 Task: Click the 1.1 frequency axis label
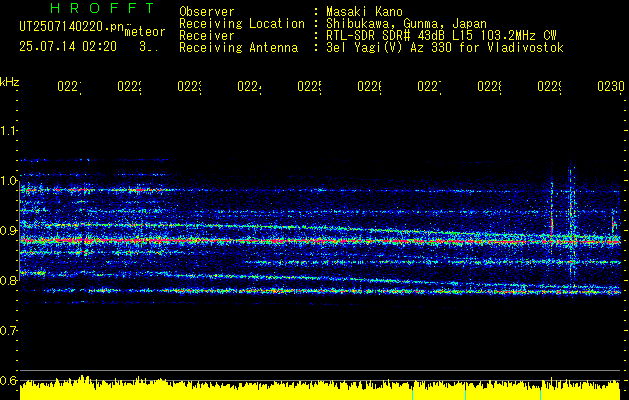(x=8, y=130)
